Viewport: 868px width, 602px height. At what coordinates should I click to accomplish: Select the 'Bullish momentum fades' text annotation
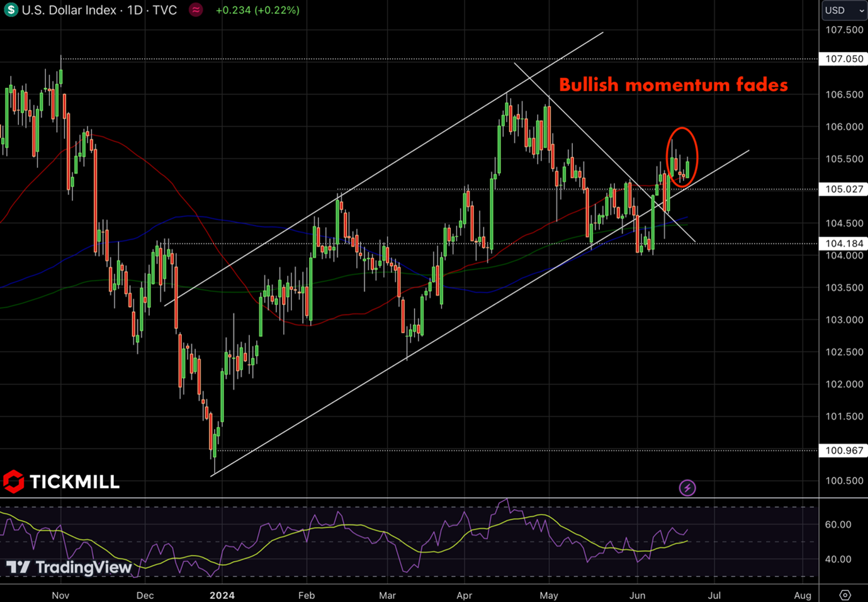674,84
